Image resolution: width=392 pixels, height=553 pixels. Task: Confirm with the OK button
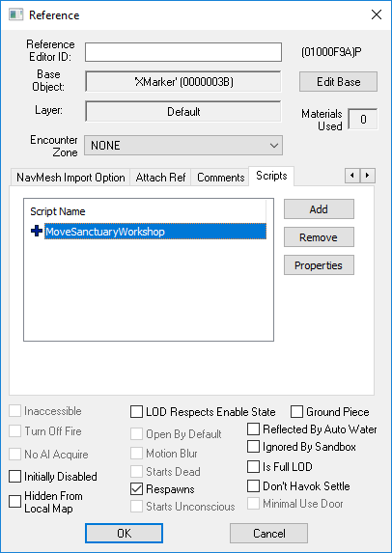pos(124,534)
